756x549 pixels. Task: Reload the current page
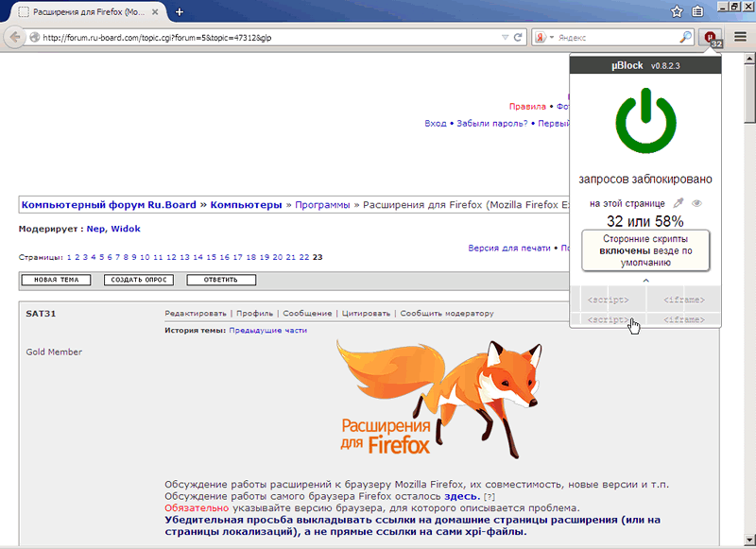point(518,37)
